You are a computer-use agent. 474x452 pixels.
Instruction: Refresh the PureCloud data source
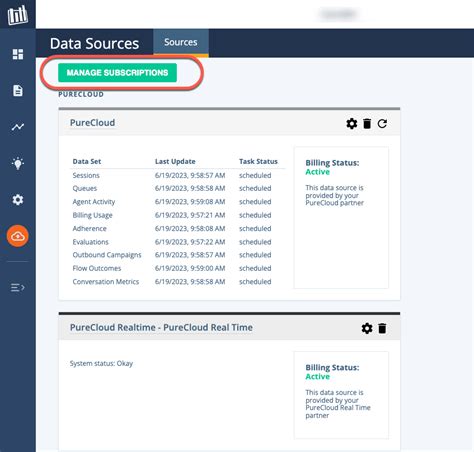tap(382, 124)
